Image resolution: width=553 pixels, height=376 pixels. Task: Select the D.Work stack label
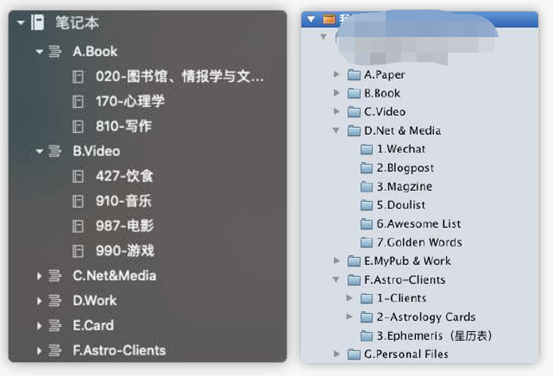[95, 301]
